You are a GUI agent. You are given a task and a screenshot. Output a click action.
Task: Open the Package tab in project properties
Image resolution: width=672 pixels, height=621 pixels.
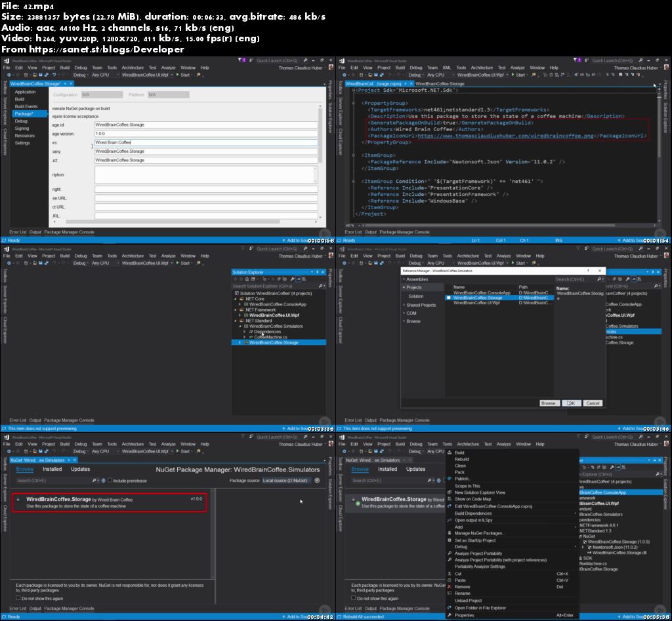[29, 114]
